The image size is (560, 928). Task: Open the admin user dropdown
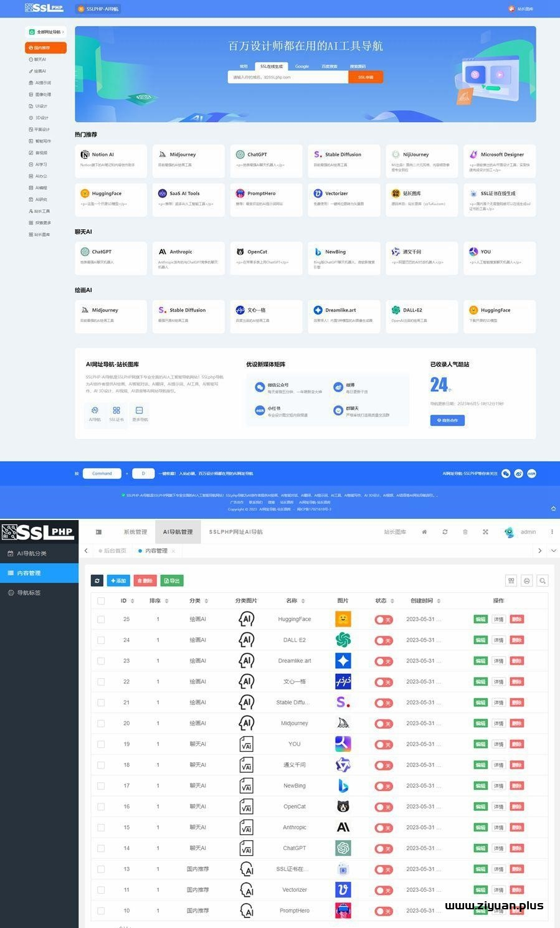coord(521,532)
